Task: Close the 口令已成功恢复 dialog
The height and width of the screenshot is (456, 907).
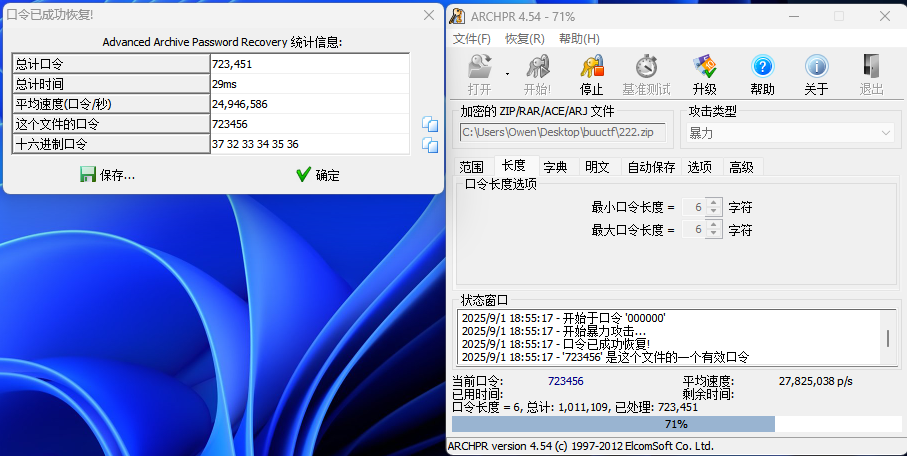Action: 429,15
